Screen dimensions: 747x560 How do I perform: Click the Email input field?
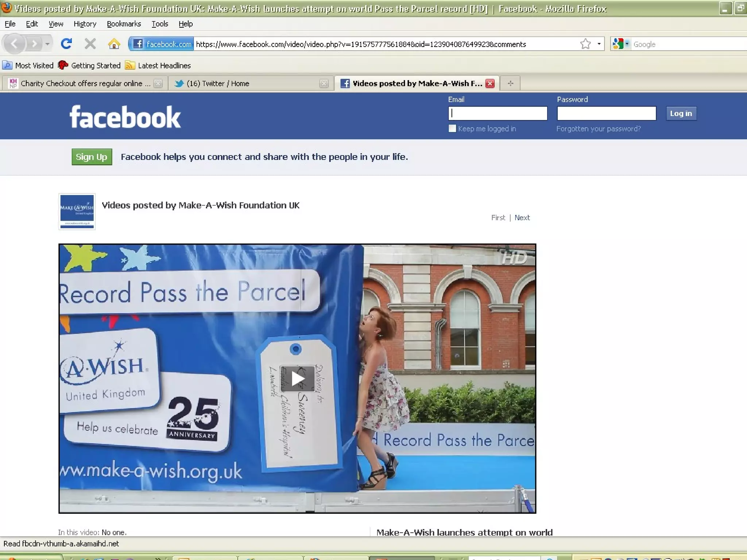[498, 113]
